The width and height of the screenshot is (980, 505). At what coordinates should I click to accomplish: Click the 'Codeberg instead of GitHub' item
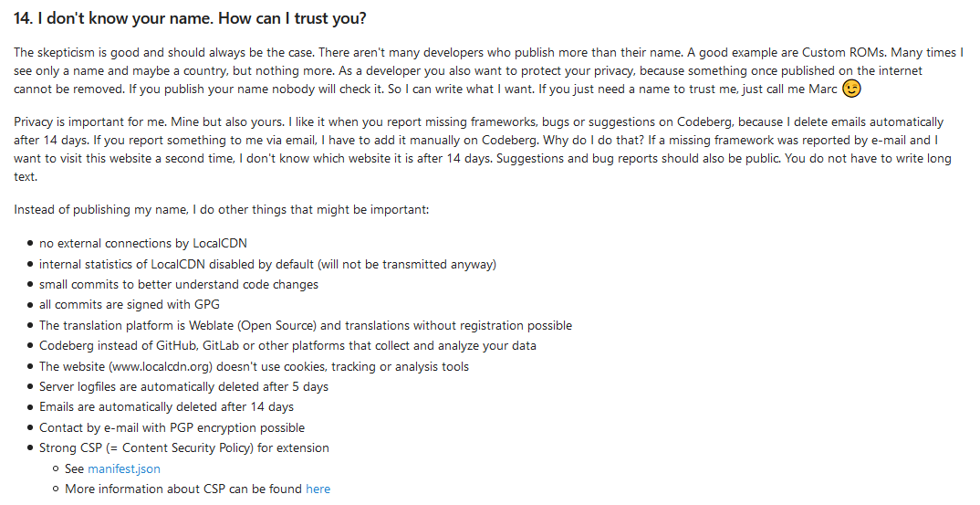287,345
